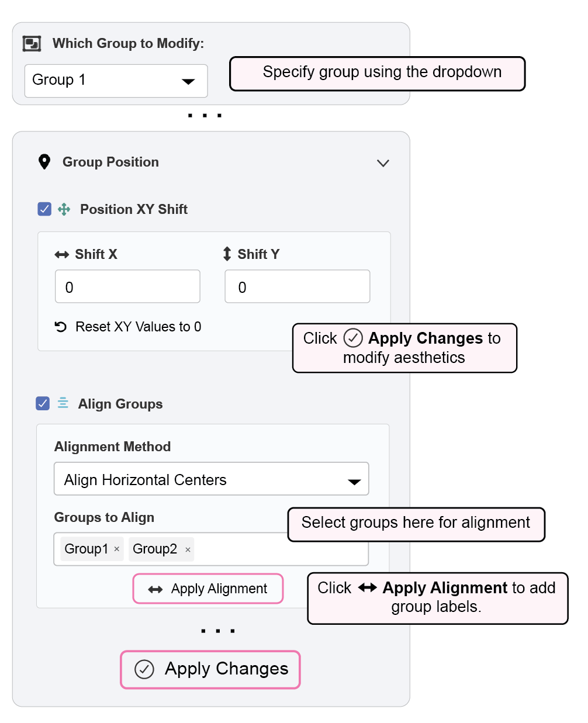
Task: Focus the Shift Y input field
Action: coord(297,287)
